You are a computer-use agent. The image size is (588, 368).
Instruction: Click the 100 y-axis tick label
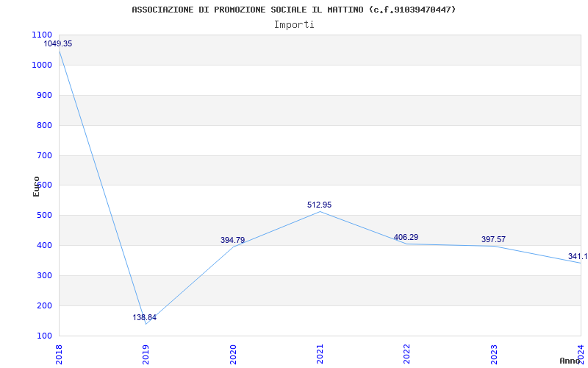(x=44, y=336)
